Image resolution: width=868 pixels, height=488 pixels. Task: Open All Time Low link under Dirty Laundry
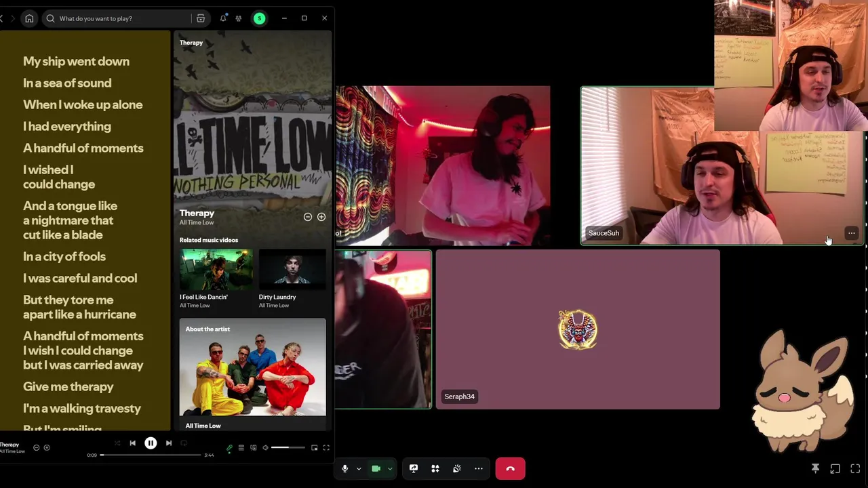pos(274,306)
